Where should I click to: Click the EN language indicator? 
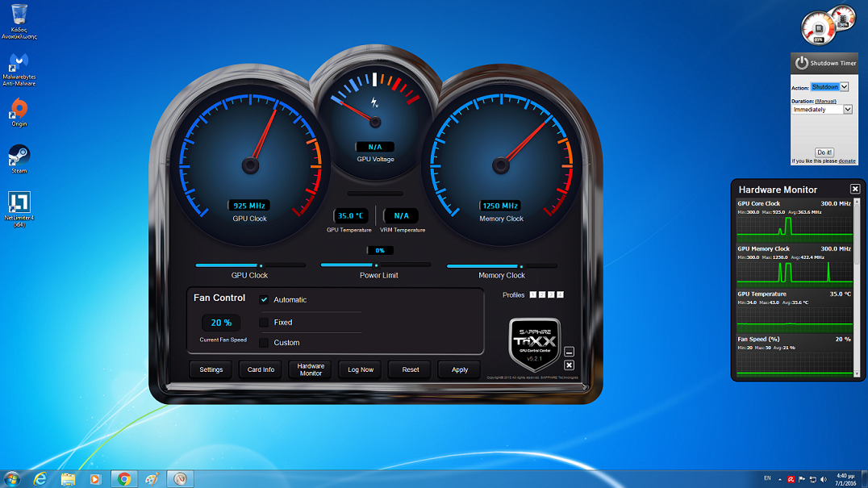(x=767, y=478)
